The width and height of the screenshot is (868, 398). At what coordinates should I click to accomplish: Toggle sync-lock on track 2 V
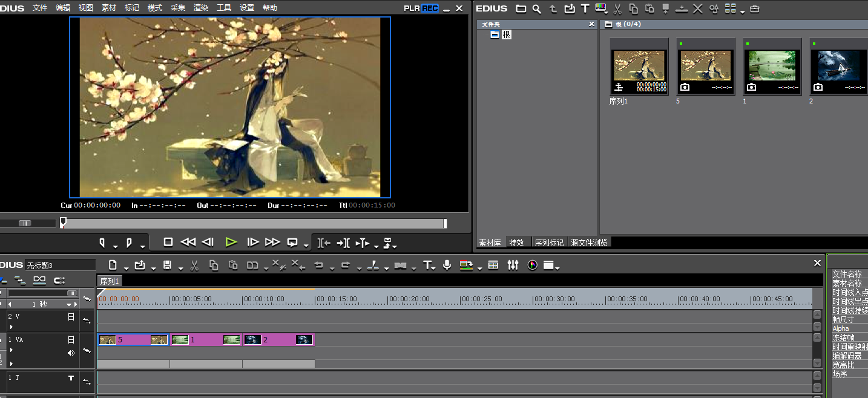(x=87, y=321)
